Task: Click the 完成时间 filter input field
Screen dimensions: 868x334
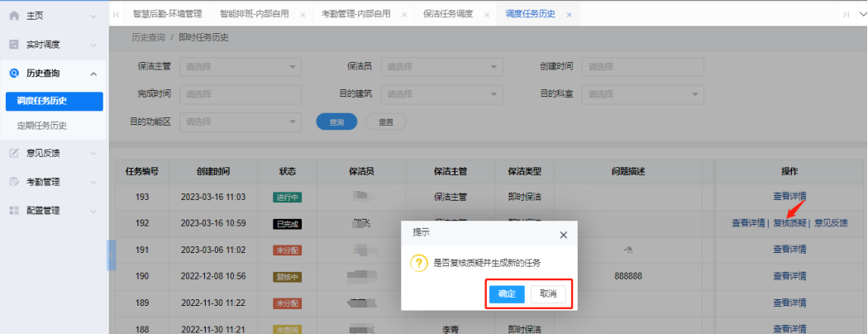Action: [x=241, y=95]
